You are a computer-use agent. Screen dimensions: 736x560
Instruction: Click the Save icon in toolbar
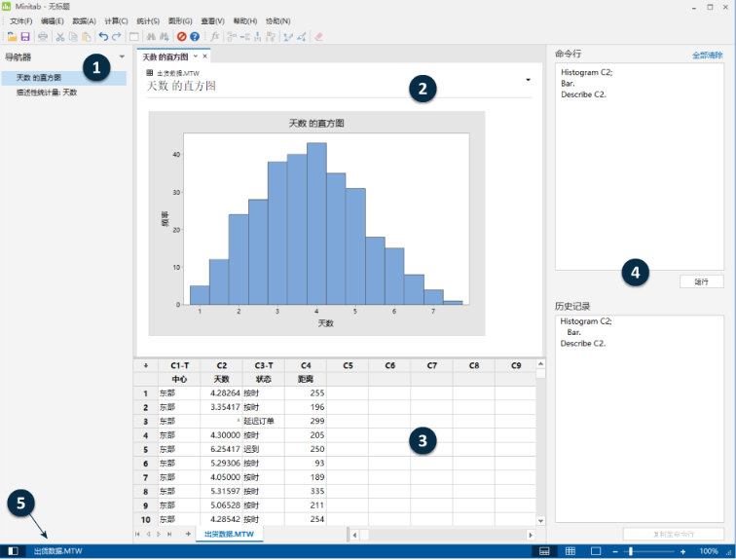[25, 36]
